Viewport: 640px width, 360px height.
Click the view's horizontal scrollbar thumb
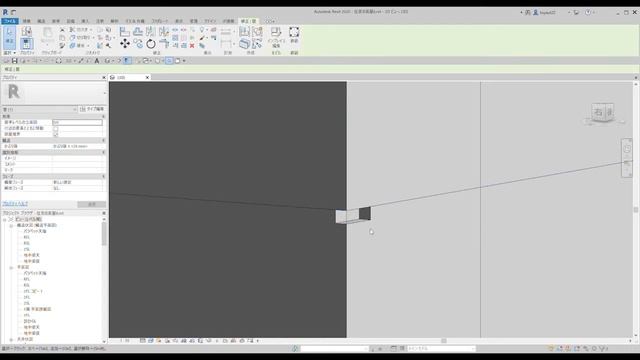pos(444,340)
